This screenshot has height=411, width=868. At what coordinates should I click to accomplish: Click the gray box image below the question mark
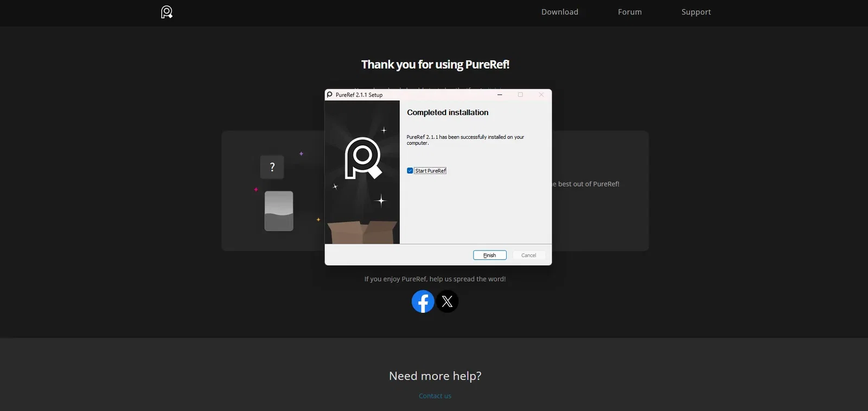point(279,211)
